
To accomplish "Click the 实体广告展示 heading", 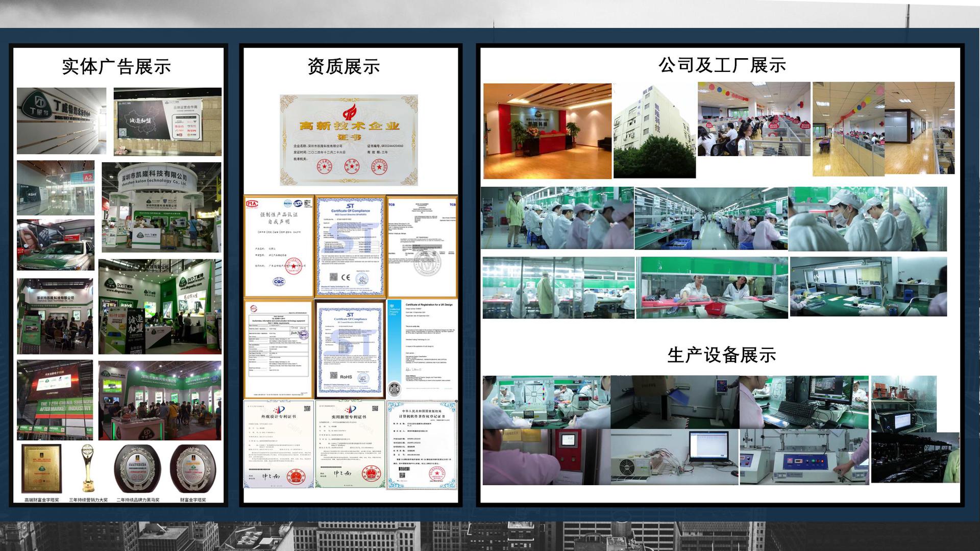I will click(116, 67).
